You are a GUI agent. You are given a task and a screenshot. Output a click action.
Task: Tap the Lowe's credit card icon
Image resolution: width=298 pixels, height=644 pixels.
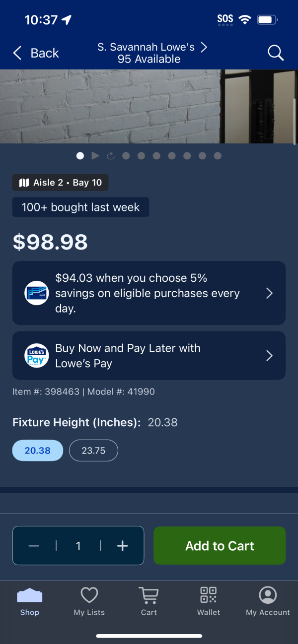click(37, 293)
